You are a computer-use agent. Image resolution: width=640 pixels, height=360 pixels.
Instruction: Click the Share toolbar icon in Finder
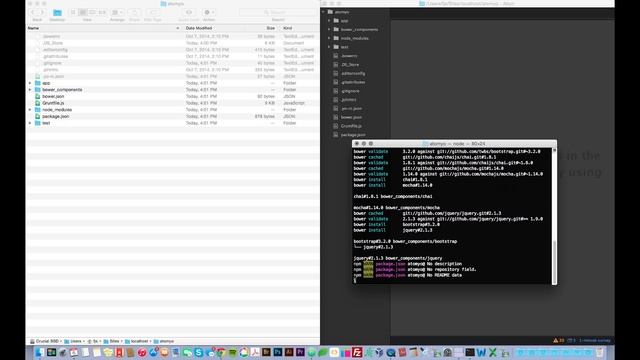point(134,13)
